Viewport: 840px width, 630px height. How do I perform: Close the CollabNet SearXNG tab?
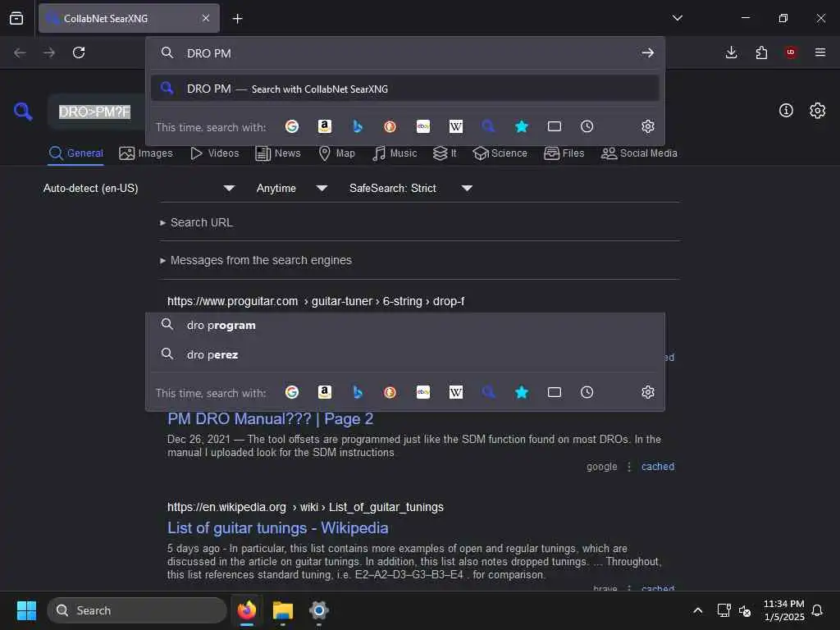(x=206, y=18)
